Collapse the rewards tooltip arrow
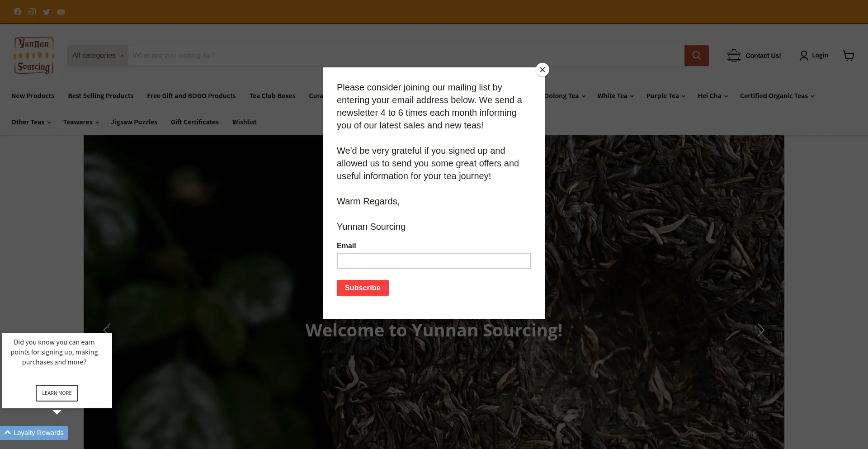868x449 pixels. [x=57, y=412]
